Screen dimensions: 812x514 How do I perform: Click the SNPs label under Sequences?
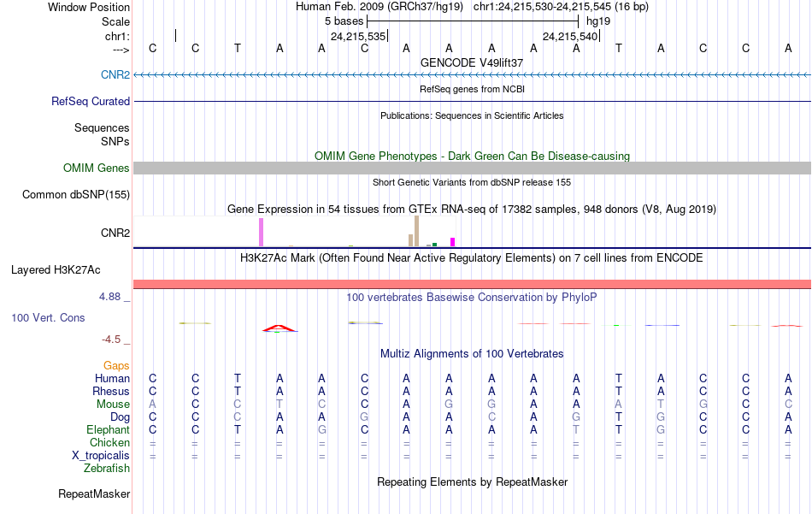coord(115,141)
